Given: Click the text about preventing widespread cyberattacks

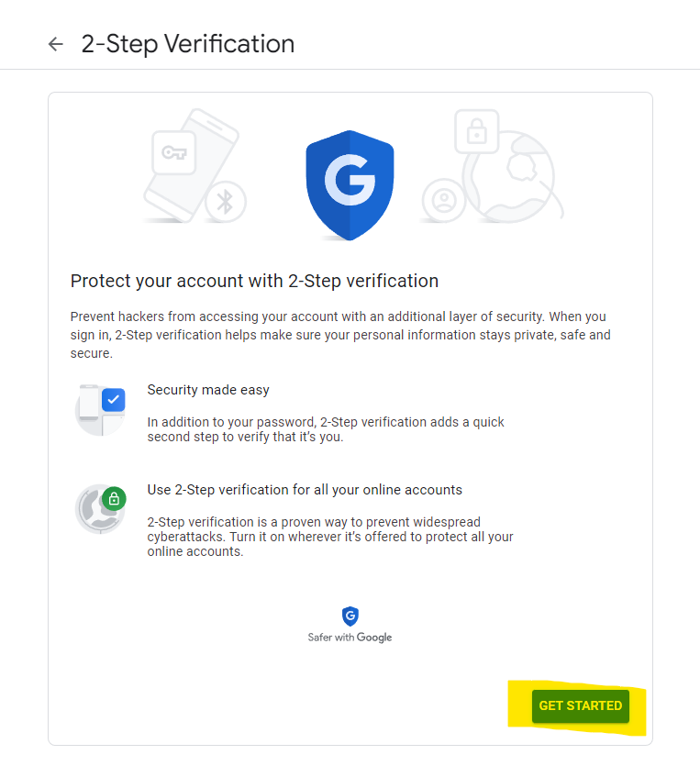Looking at the screenshot, I should point(330,537).
